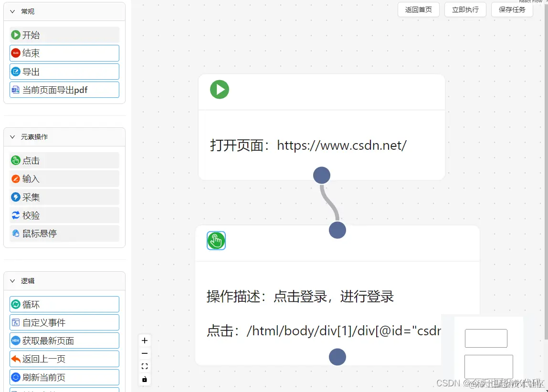Click the 输入 list item label
The image size is (548, 392).
click(x=31, y=179)
